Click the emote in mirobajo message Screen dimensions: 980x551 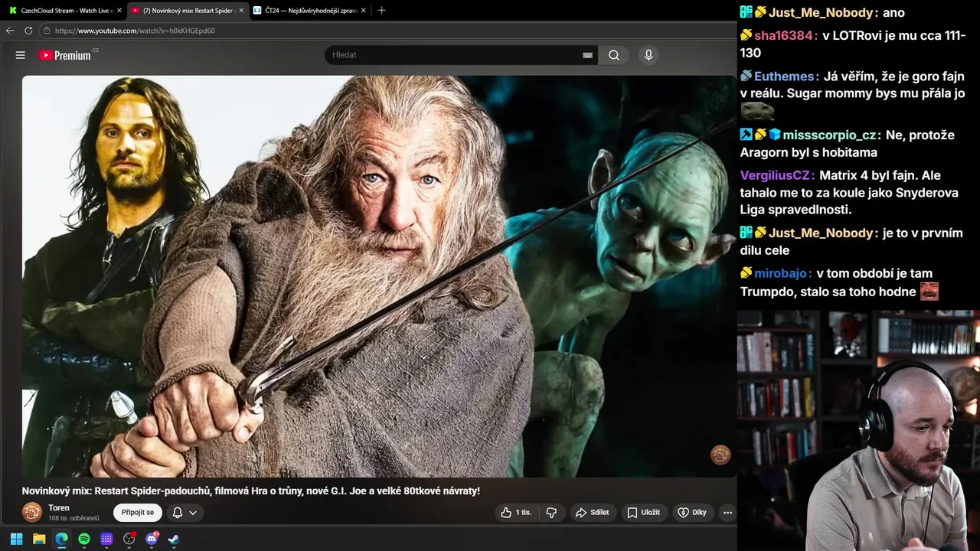[x=929, y=291]
